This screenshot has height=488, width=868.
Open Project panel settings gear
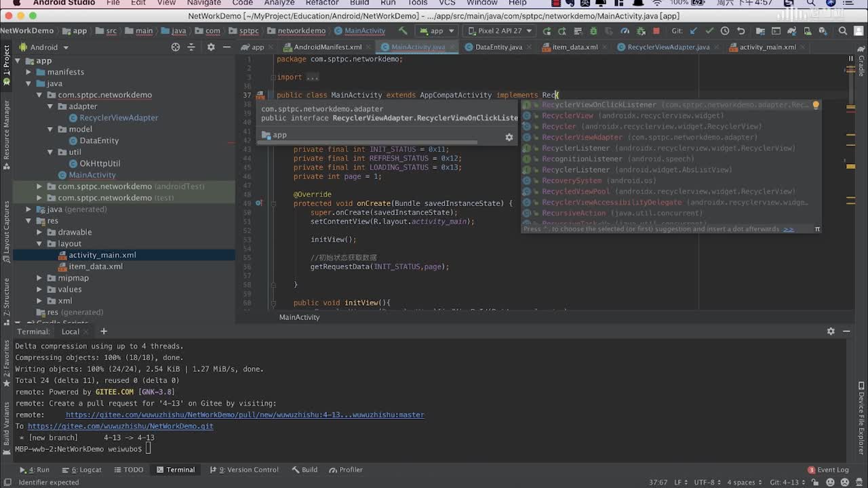click(x=211, y=47)
